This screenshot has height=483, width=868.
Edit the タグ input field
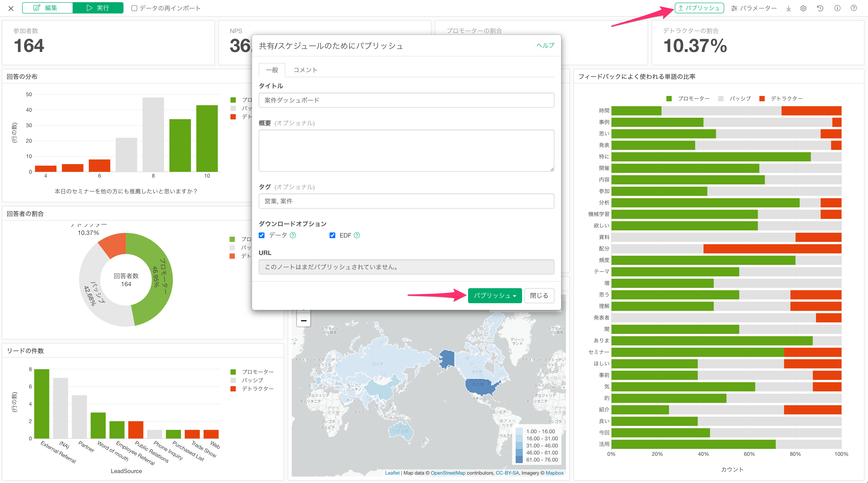tap(406, 201)
